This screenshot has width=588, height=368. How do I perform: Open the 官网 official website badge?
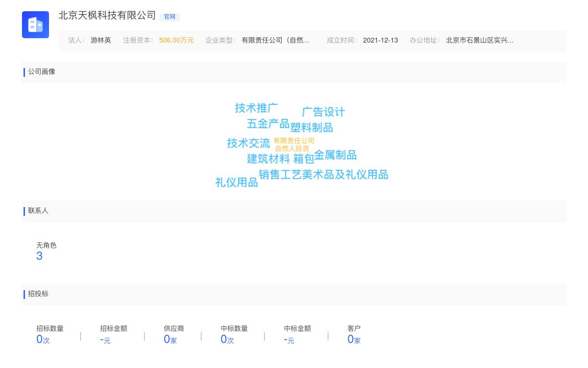pos(170,17)
